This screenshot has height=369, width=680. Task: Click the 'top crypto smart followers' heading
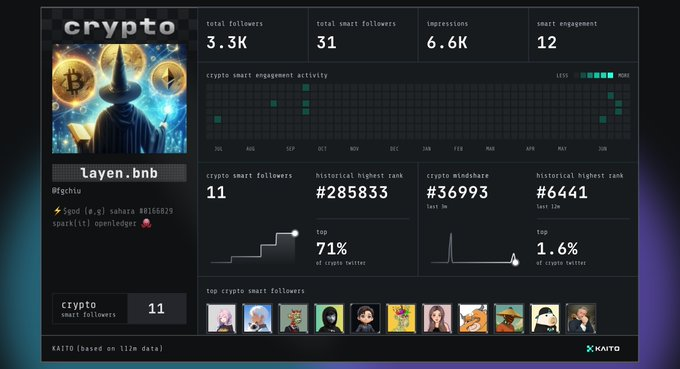(x=255, y=291)
